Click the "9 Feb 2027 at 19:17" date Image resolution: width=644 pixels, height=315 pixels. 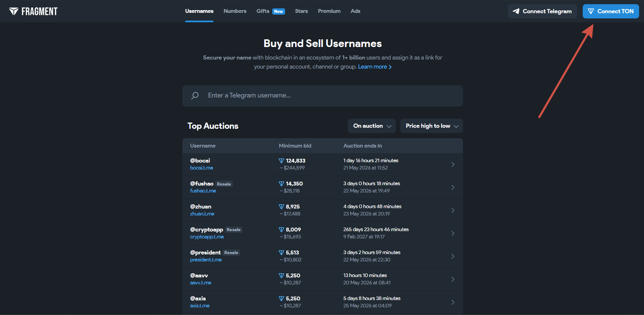[x=364, y=237]
